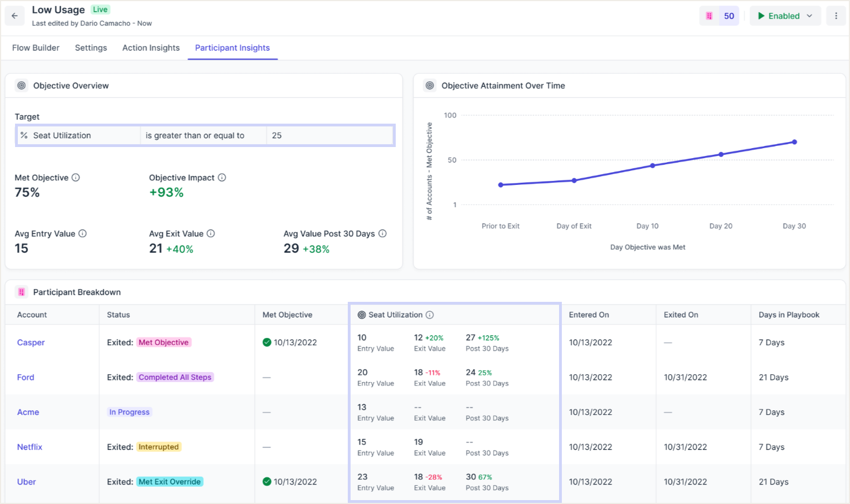The width and height of the screenshot is (850, 504).
Task: Open the Netflix account link
Action: point(30,447)
